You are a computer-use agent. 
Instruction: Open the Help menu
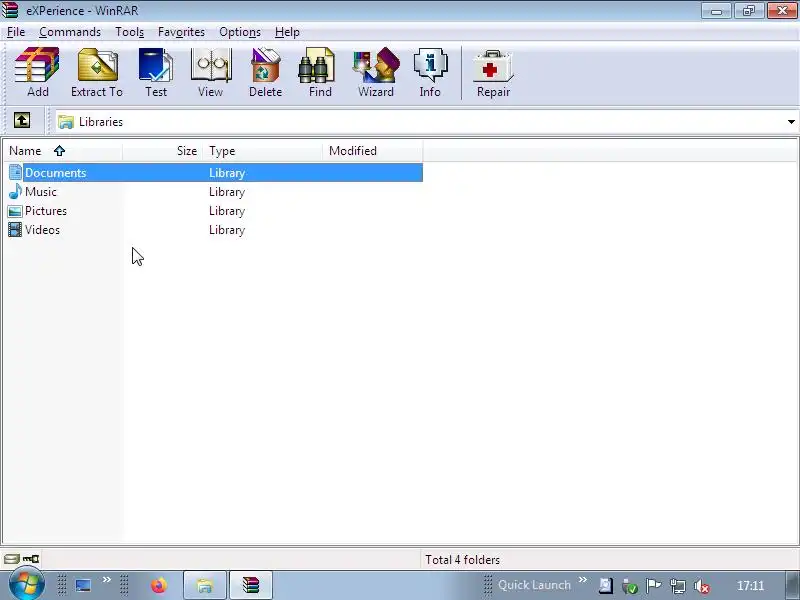pyautogui.click(x=287, y=32)
